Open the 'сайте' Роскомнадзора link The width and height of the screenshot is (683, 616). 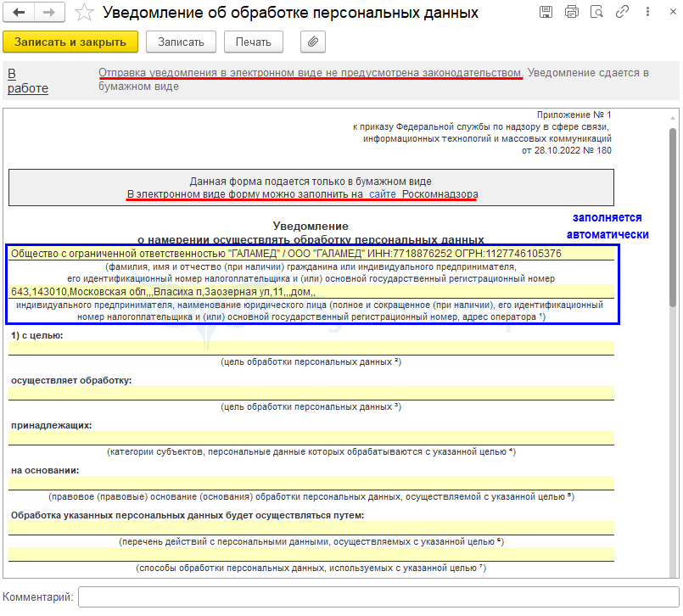point(383,194)
